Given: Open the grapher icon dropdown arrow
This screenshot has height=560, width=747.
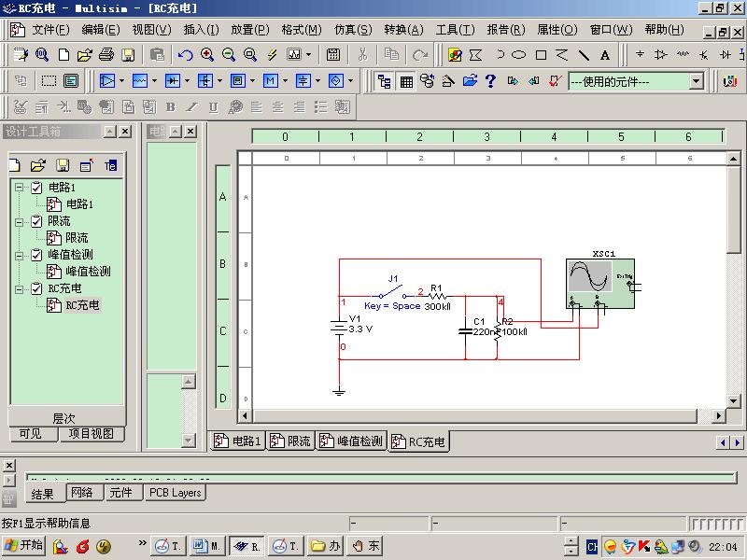Looking at the screenshot, I should pyautogui.click(x=309, y=55).
